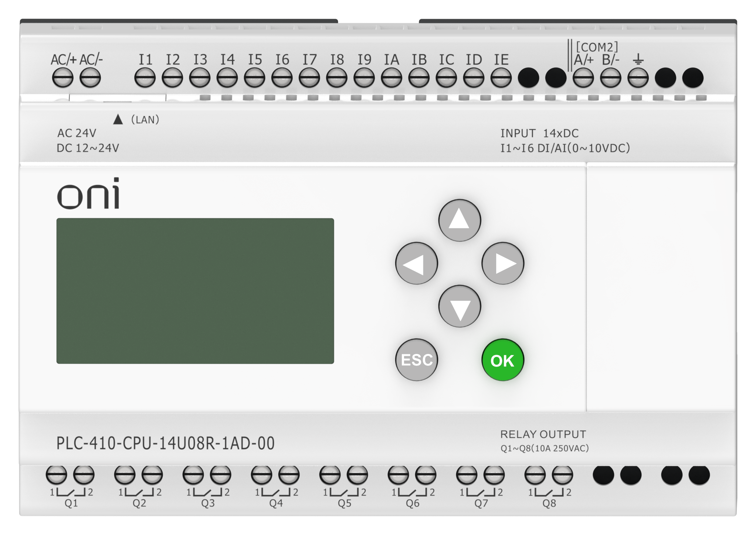Image resolution: width=756 pixels, height=535 pixels.
Task: Click the AC/- power terminal screw
Action: coord(90,78)
